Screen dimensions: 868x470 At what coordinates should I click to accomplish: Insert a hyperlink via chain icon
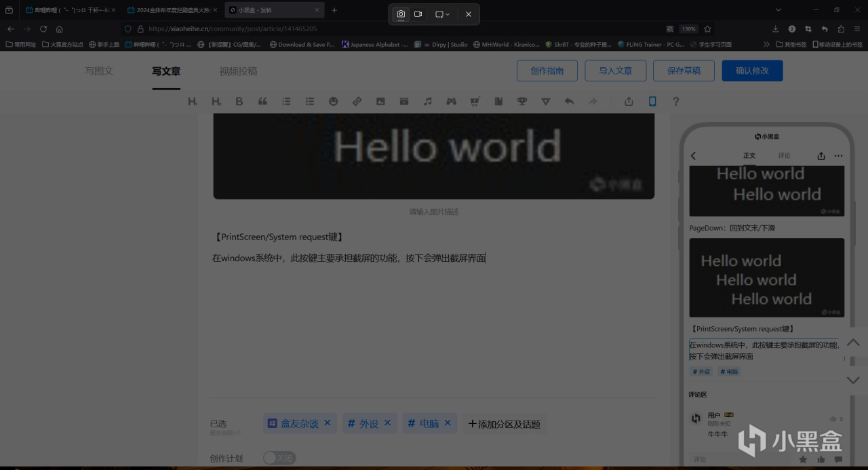pos(357,102)
